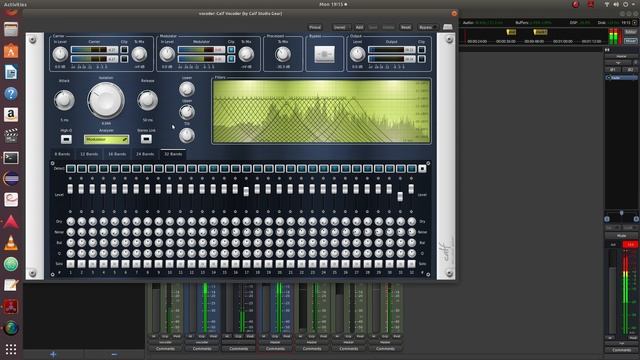This screenshot has width=640, height=360.
Task: Click the Q knob for band 10
Action: click(170, 253)
